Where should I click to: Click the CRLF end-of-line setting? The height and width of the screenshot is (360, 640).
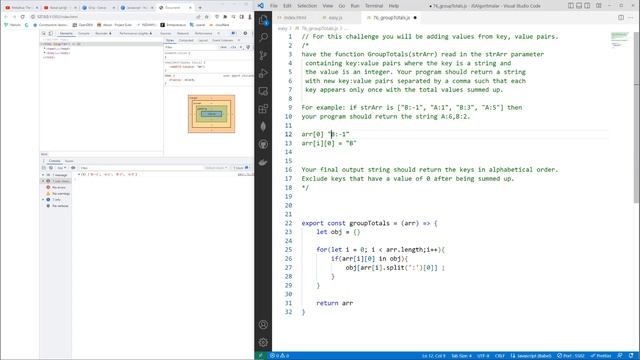pos(500,356)
